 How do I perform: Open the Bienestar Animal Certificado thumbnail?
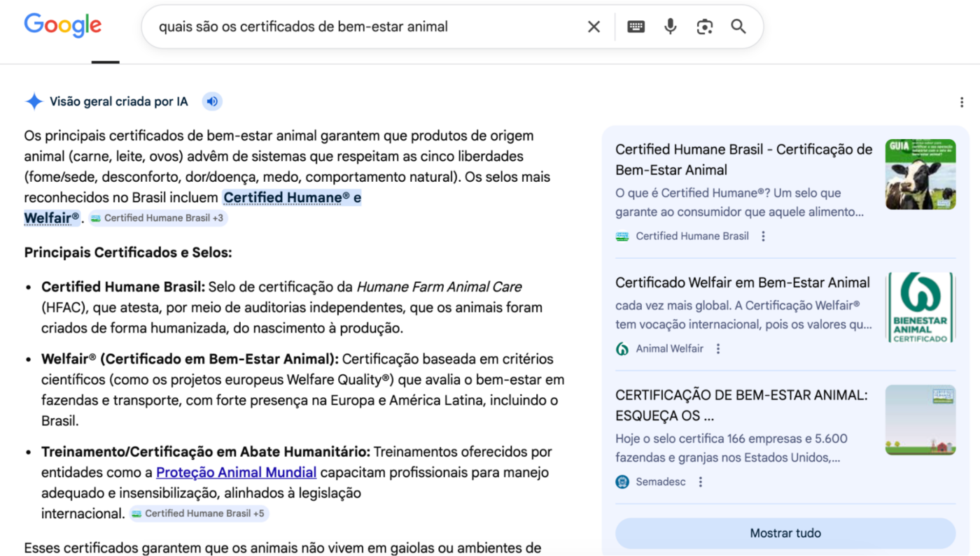(920, 308)
